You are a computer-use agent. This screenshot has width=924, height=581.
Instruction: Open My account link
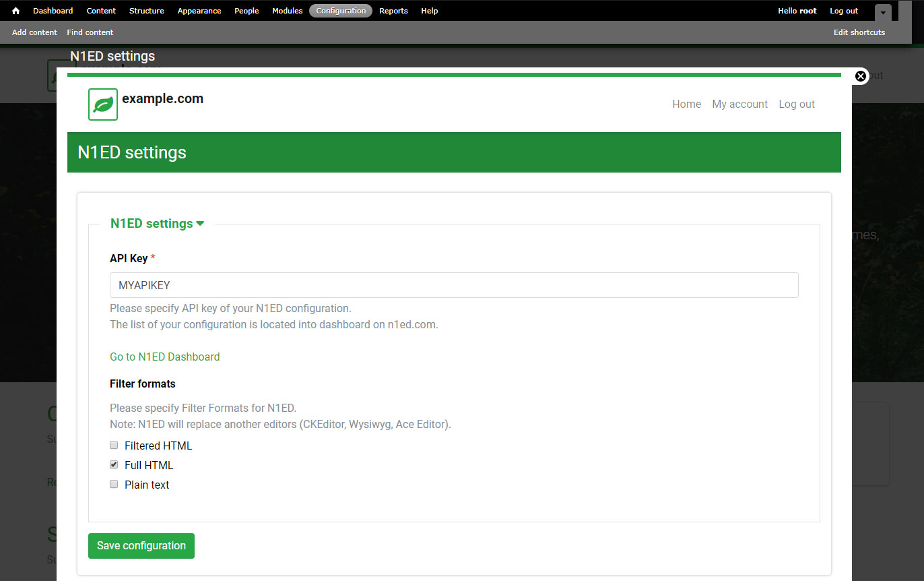pos(739,104)
